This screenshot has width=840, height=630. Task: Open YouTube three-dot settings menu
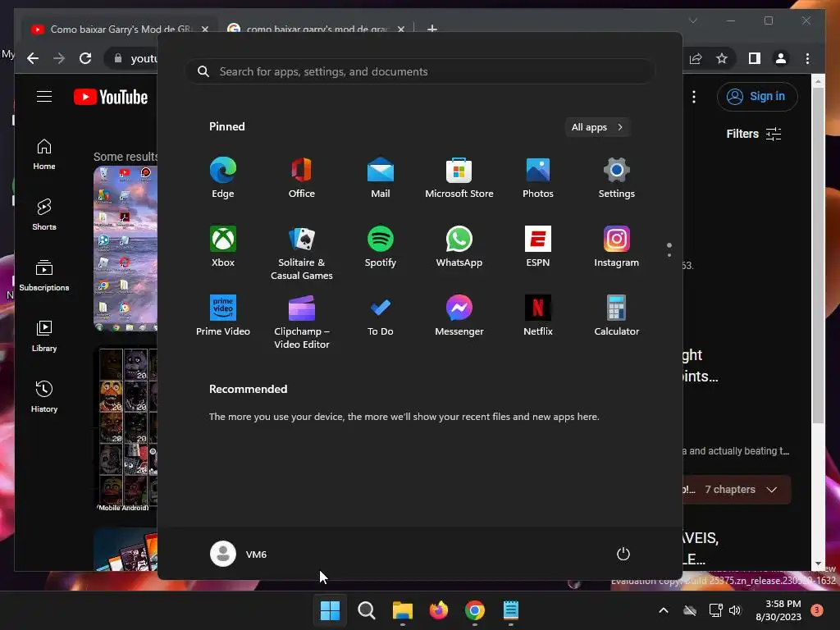694,97
